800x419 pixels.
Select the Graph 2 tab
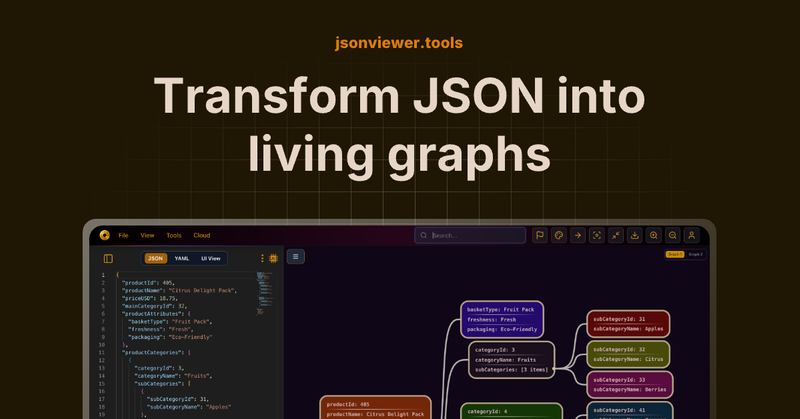[x=695, y=254]
